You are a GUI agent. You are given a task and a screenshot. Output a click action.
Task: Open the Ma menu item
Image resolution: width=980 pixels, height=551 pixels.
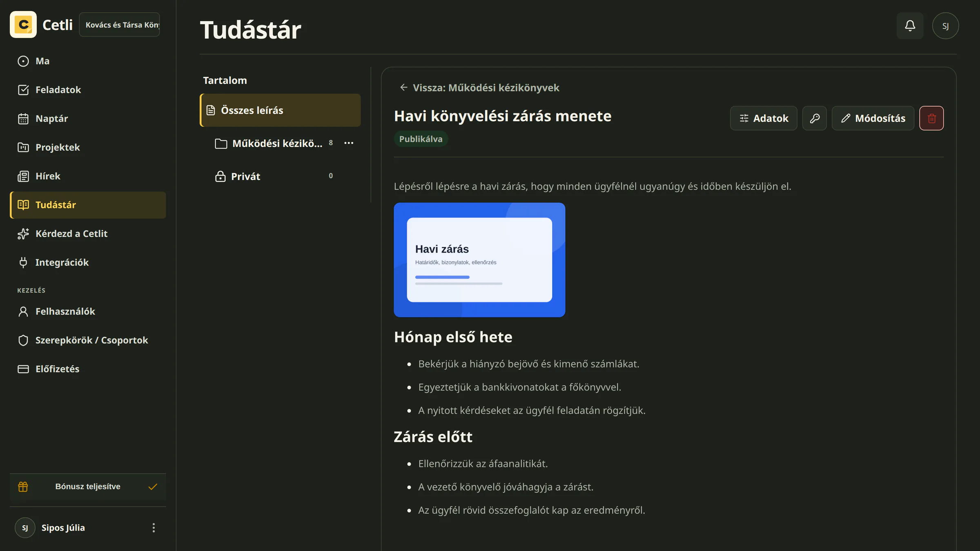(88, 61)
